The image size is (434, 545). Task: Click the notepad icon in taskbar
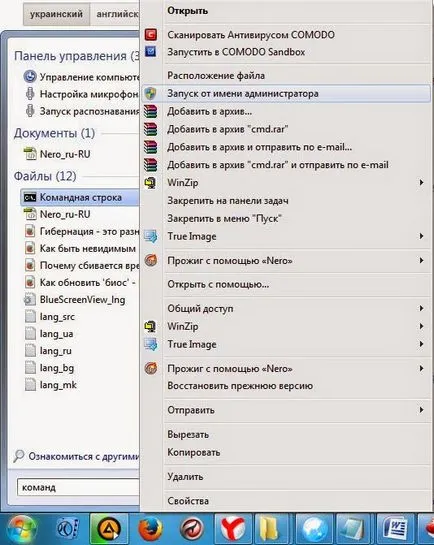(x=352, y=529)
